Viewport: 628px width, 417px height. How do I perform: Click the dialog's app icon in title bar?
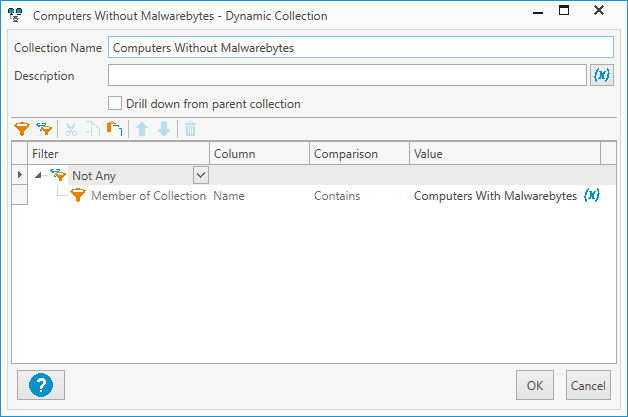15,15
